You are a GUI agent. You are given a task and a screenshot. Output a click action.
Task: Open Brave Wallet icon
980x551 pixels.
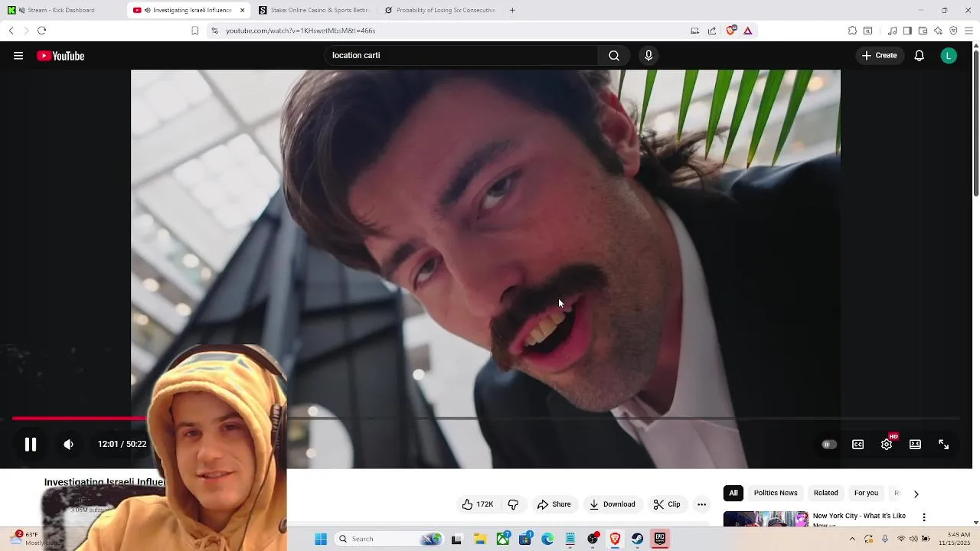point(923,31)
